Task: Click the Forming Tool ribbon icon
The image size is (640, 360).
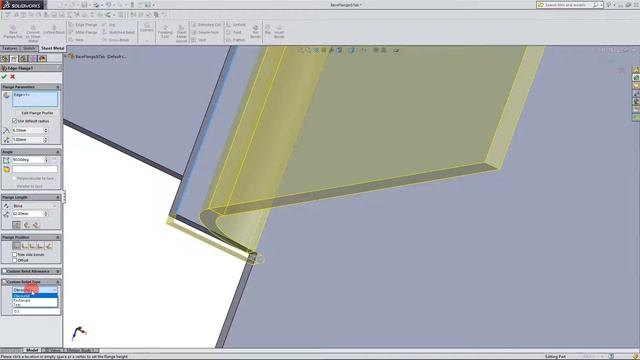Action: (165, 32)
